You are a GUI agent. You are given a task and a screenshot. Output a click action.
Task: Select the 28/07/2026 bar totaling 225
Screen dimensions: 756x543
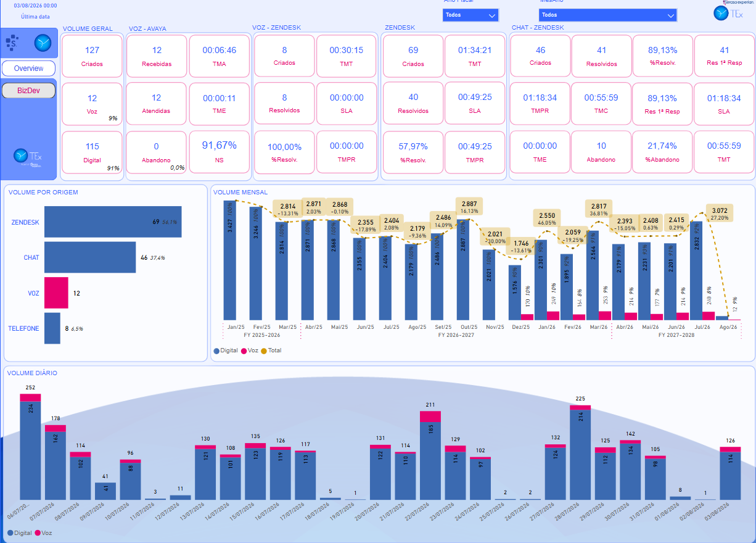point(580,452)
